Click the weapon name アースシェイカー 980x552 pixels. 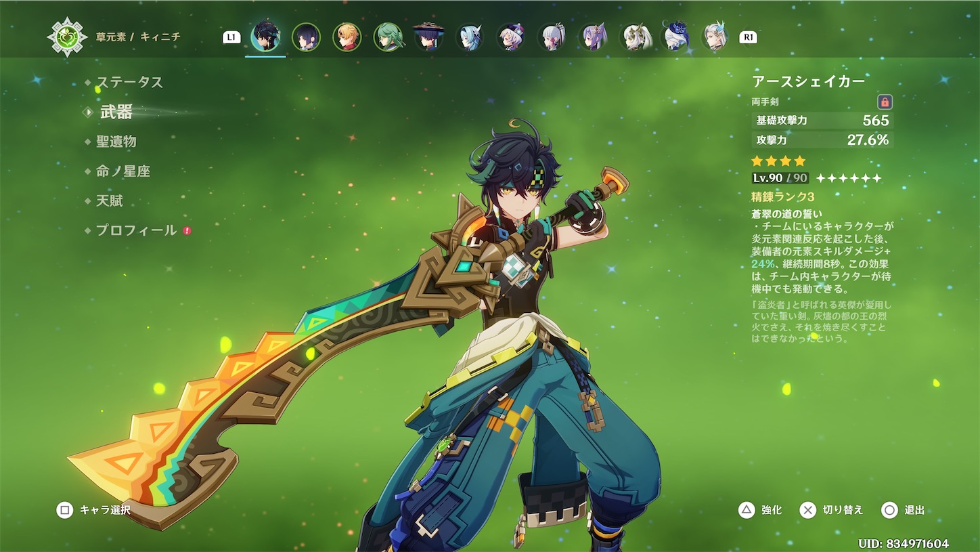[809, 82]
